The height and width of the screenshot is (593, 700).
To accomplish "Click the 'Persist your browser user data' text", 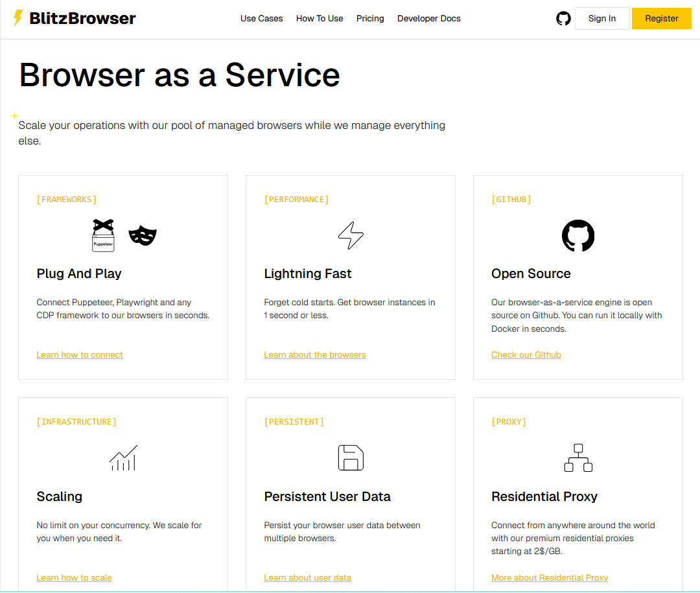I will (x=342, y=531).
